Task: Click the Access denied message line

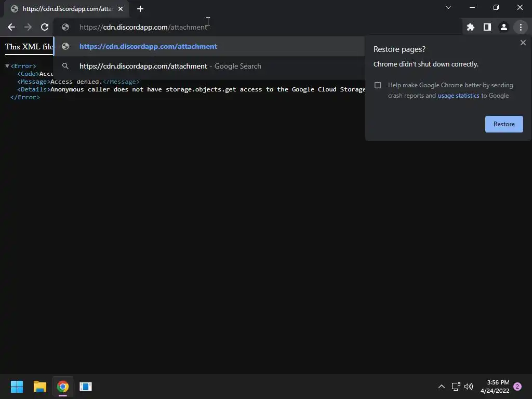Action: click(78, 82)
